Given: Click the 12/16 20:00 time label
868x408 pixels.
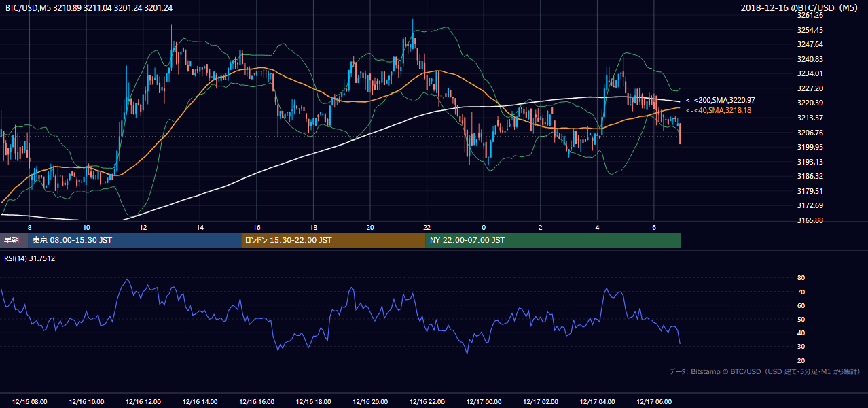Looking at the screenshot, I should tap(370, 402).
